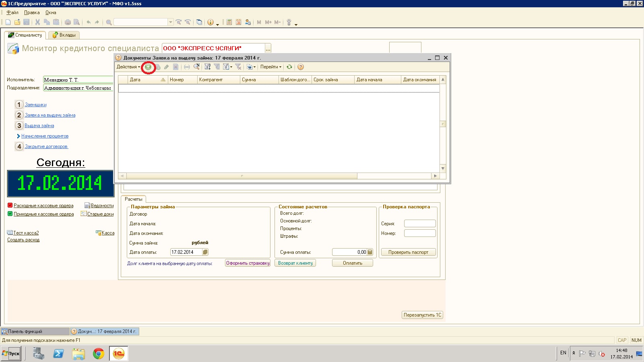Open the Файл menu

tap(12, 12)
